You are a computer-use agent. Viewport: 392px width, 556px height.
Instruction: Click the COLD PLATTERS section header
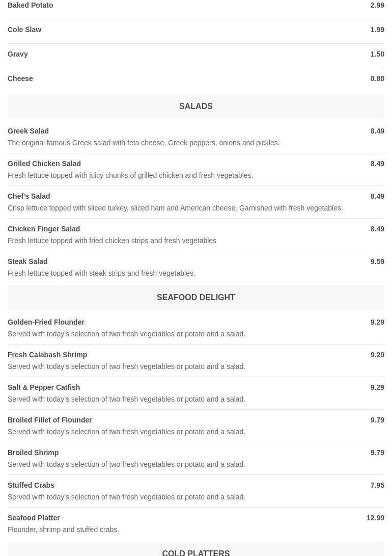coord(196,552)
